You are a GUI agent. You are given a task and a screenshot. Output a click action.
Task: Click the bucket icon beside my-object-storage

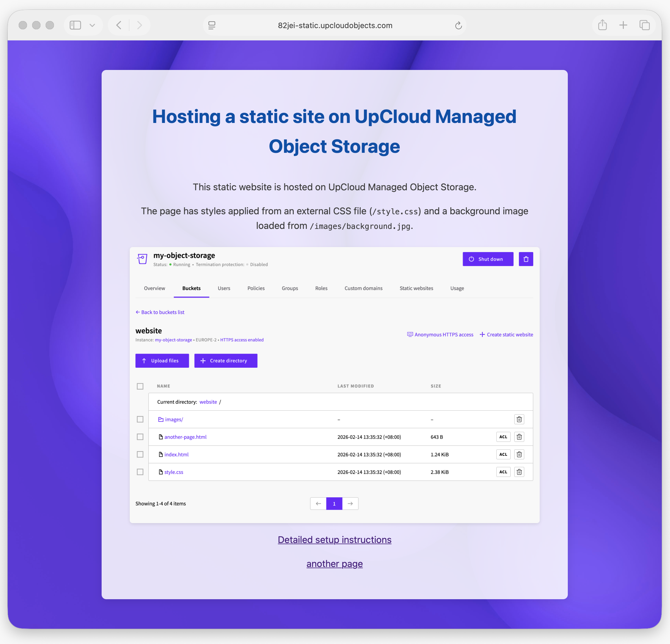tap(142, 259)
